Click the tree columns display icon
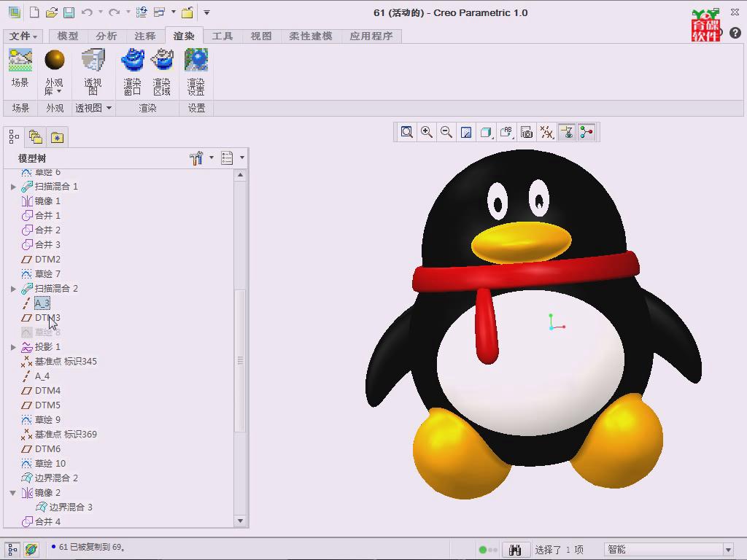 [x=228, y=158]
